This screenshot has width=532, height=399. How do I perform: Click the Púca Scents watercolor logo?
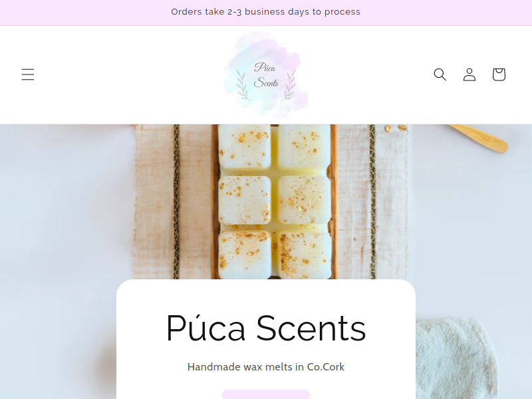click(x=266, y=74)
